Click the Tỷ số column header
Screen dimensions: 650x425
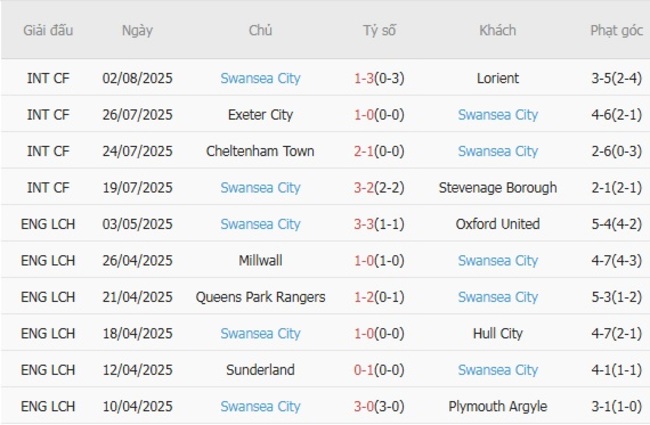(x=379, y=30)
